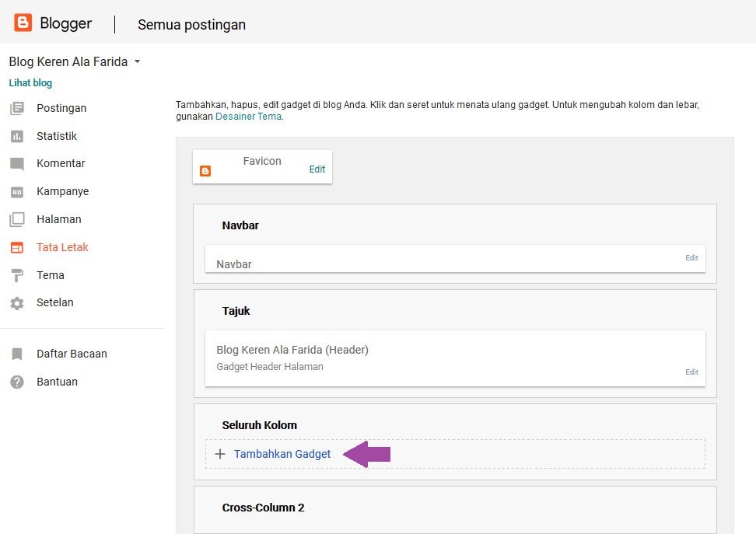Edit the Blog Keren Ala Farida header gadget
The image size is (756, 534).
pos(691,372)
